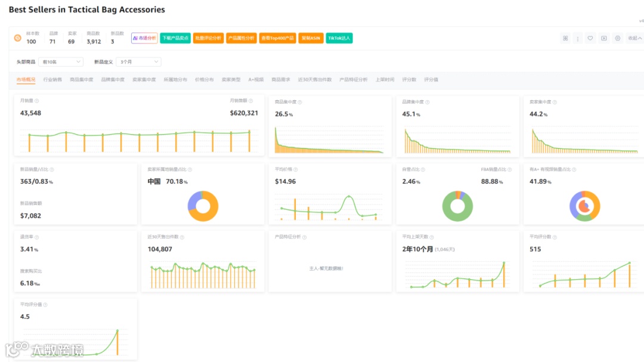Click the orange circular logo icon beside 样本数
The image size is (644, 362).
(18, 38)
